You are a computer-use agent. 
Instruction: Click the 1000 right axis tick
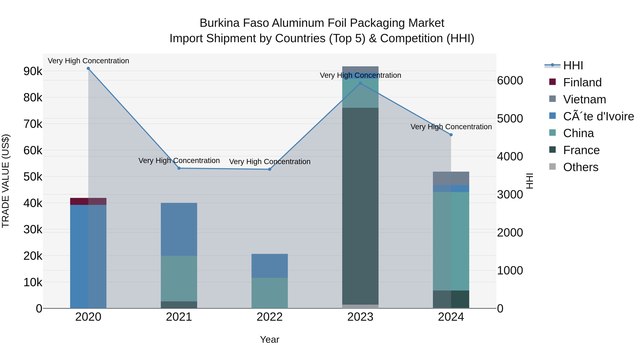tap(510, 270)
